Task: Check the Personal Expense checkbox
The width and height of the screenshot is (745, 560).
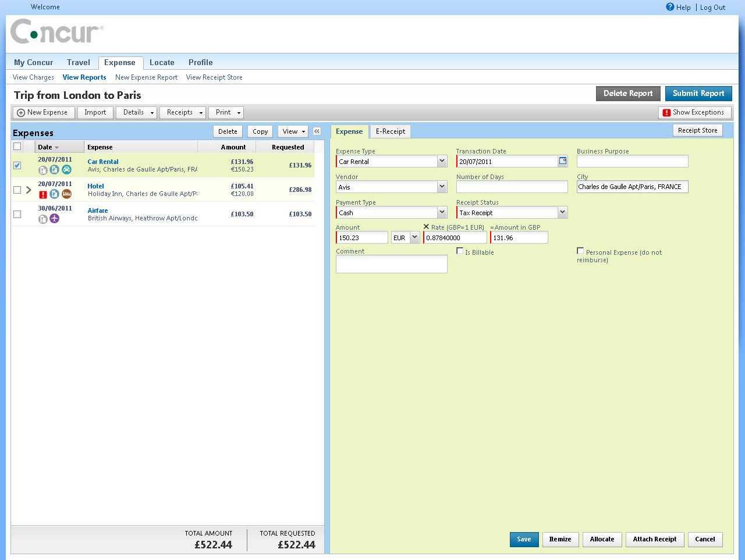Action: [x=580, y=251]
